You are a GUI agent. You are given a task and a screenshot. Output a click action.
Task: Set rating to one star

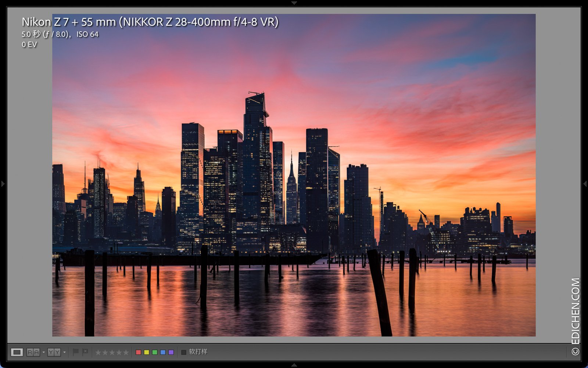(98, 352)
